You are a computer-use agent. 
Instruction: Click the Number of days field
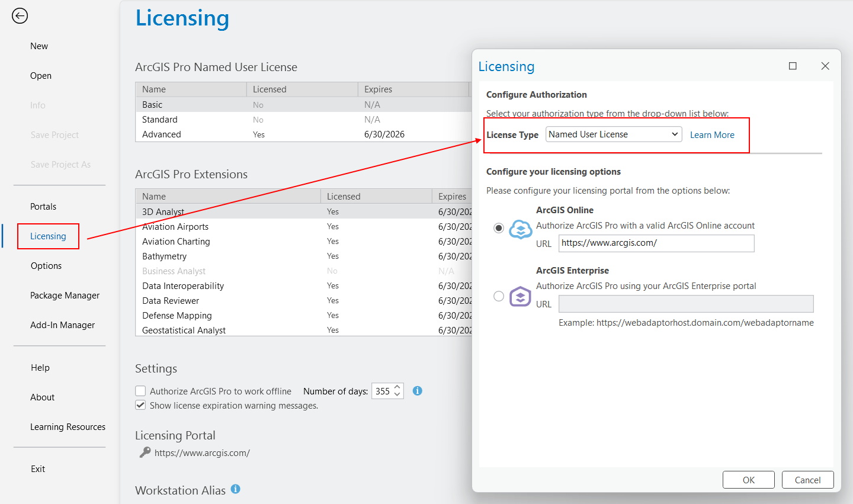(x=383, y=391)
